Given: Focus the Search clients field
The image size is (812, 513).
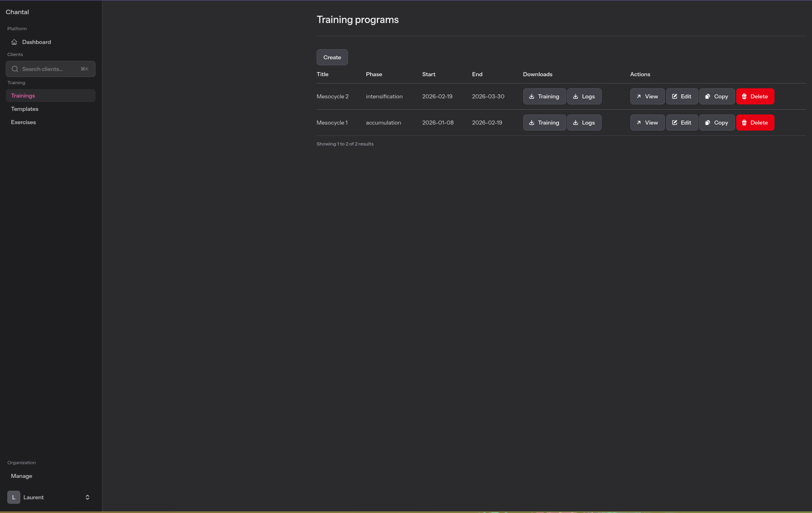Looking at the screenshot, I should click(x=51, y=69).
